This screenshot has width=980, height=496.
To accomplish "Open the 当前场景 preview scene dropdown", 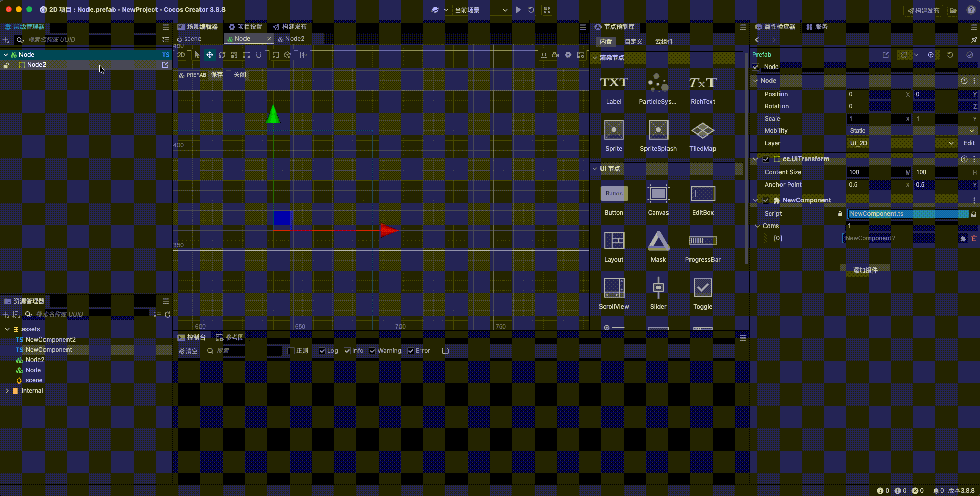I will point(481,10).
